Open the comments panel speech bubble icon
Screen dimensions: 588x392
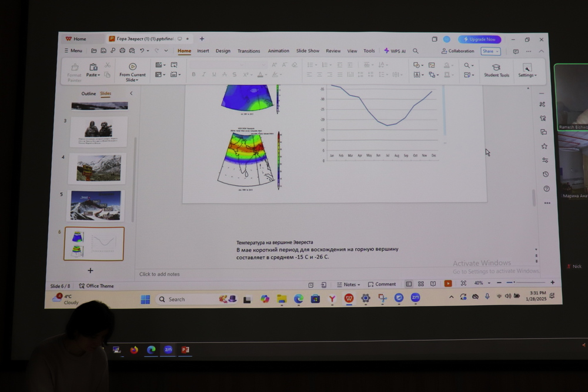click(x=516, y=51)
